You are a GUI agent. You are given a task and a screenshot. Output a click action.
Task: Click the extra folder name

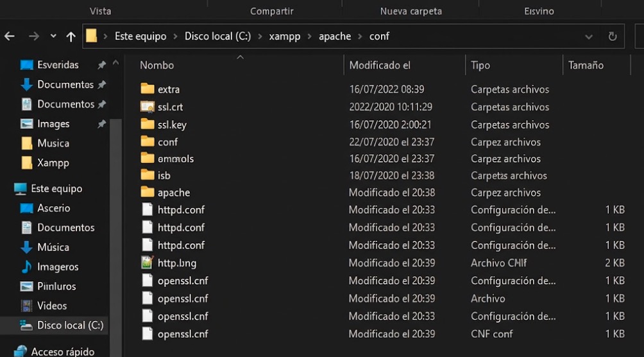tap(169, 89)
